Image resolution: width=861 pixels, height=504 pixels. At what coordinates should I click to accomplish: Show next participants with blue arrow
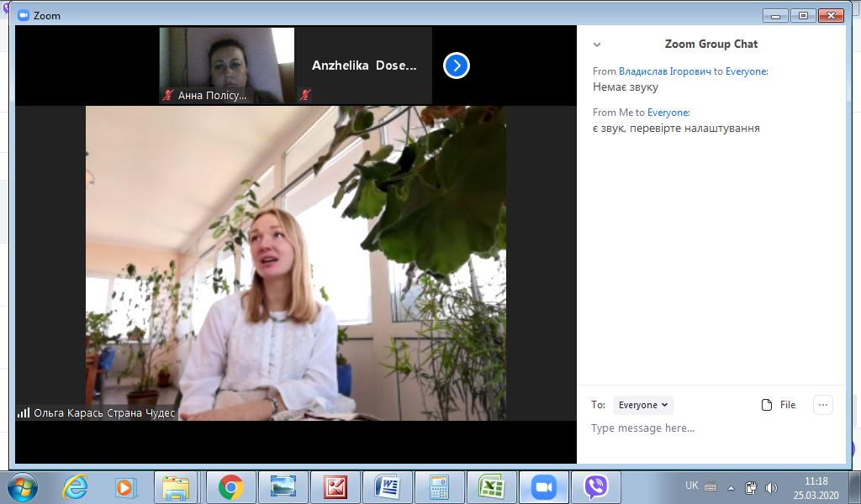click(x=456, y=66)
